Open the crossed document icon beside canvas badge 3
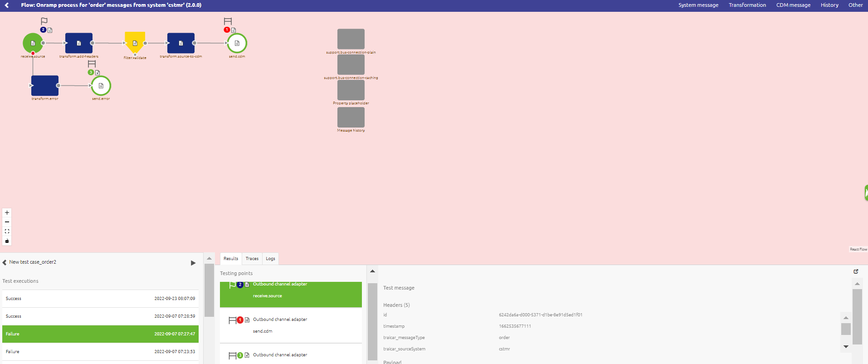The width and height of the screenshot is (868, 364). coord(98,73)
